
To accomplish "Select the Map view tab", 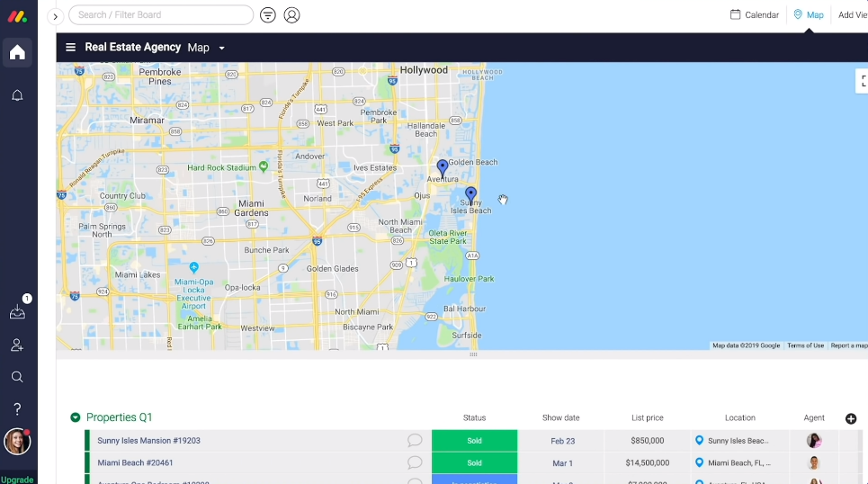I will click(809, 15).
